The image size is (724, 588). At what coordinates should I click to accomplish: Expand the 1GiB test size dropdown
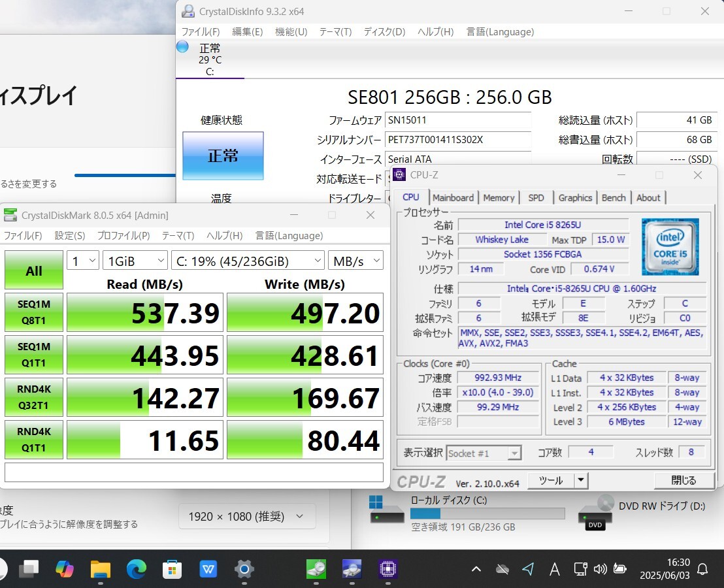(x=135, y=261)
